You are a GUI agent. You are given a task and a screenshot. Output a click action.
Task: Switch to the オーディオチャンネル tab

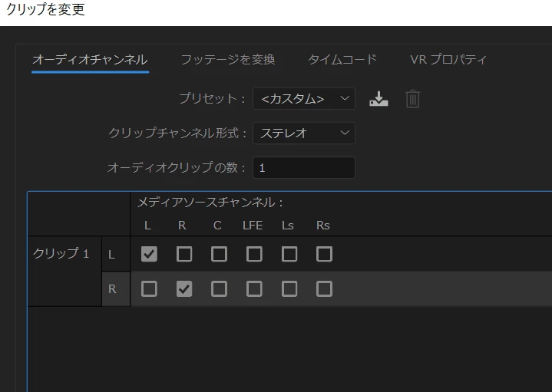pyautogui.click(x=90, y=60)
